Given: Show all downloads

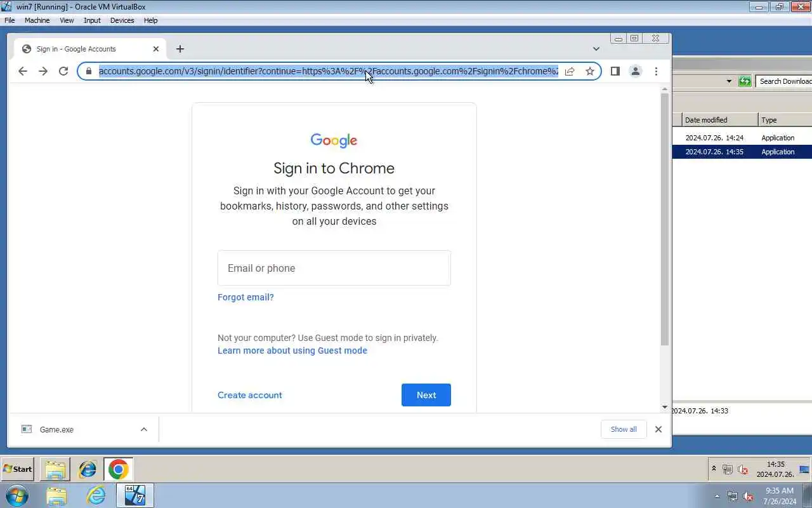Looking at the screenshot, I should 624,429.
